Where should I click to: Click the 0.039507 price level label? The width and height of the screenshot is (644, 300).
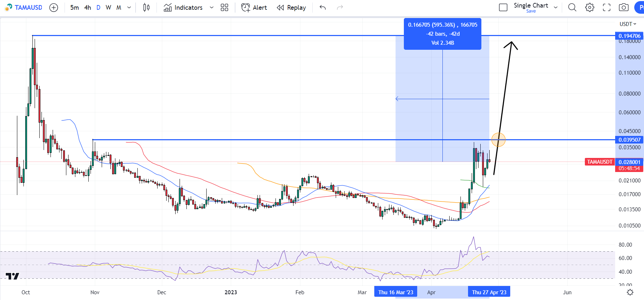630,140
